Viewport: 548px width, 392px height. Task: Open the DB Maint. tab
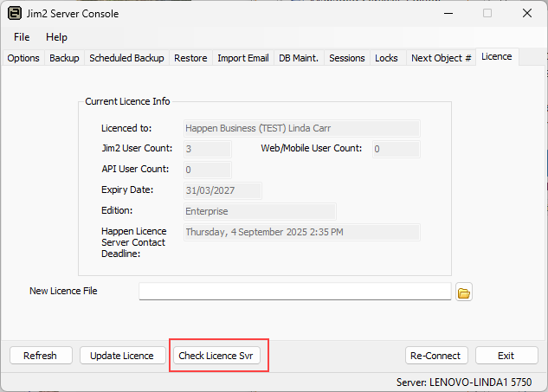point(299,58)
